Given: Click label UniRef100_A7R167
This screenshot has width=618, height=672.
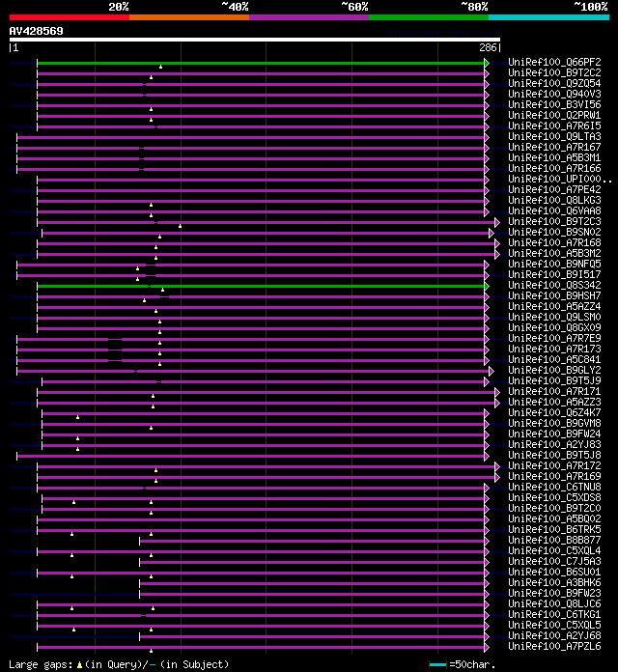Looking at the screenshot, I should pos(554,147).
